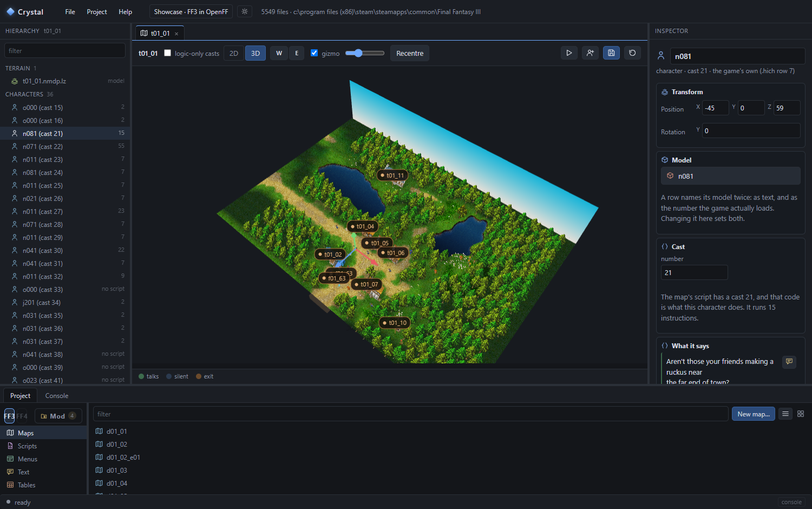Viewport: 812px width, 509px height.
Task: Select n071 (cast 22) in hierarchy
Action: [x=65, y=146]
